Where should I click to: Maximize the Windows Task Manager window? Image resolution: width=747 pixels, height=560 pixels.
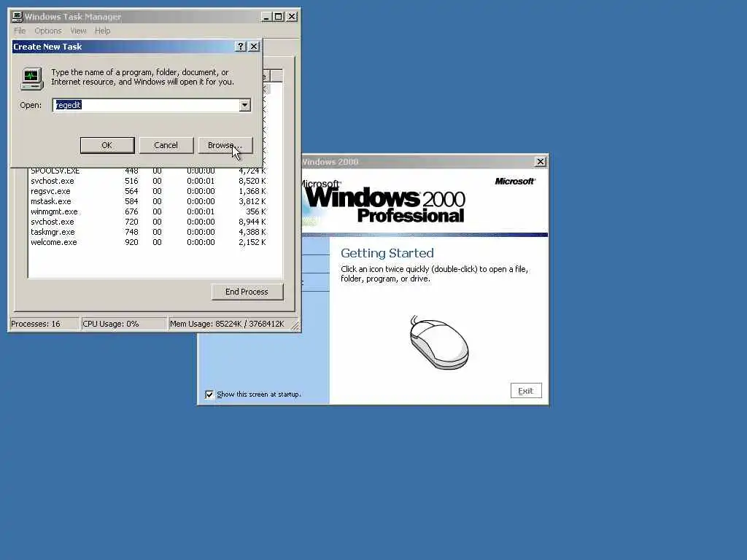pyautogui.click(x=278, y=17)
